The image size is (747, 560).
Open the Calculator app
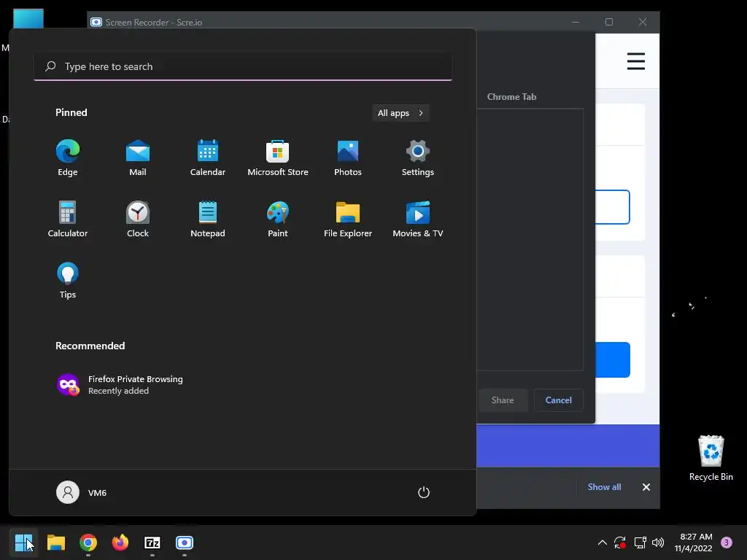tap(68, 219)
